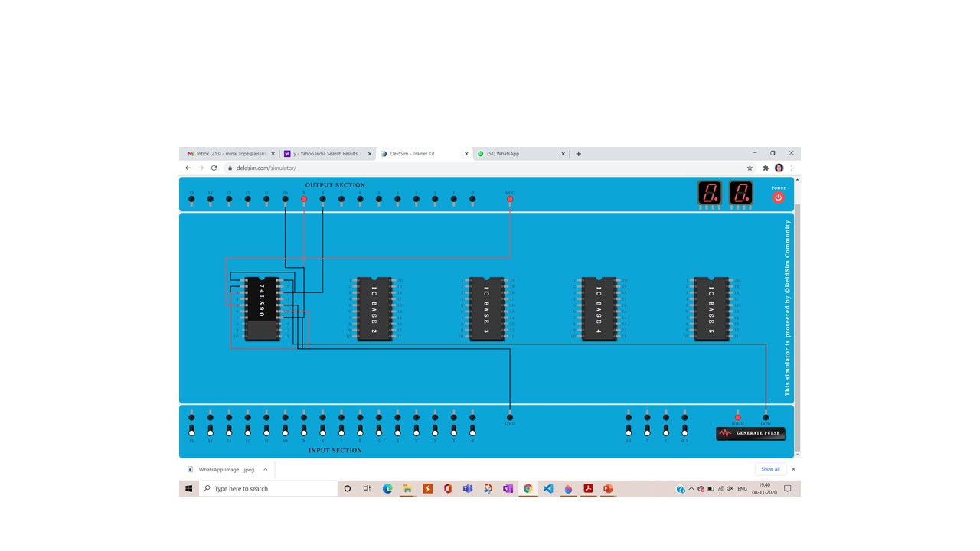Flip the 10 Hz clock switch
980x551 pixels.
click(629, 431)
